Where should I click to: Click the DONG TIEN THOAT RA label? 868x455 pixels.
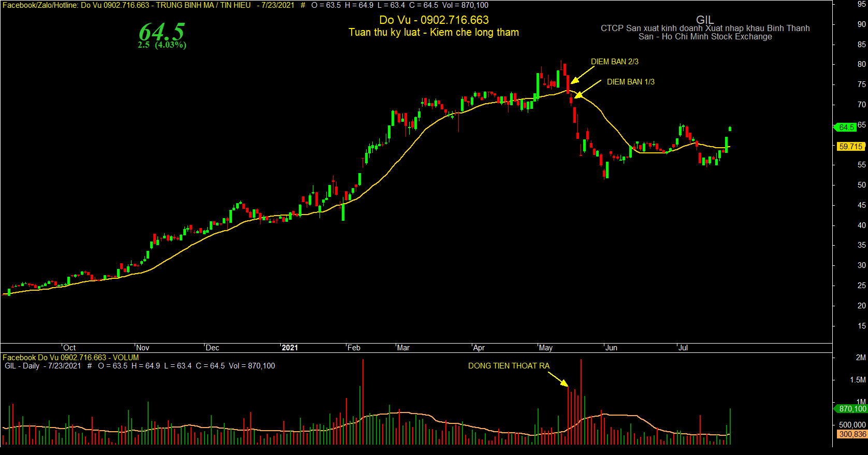pyautogui.click(x=509, y=366)
